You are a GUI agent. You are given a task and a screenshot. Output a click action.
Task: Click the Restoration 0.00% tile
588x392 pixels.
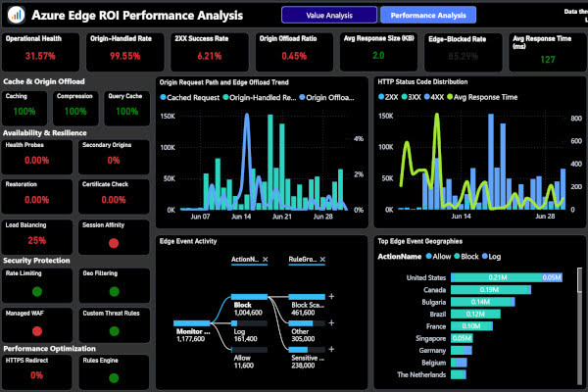click(37, 196)
